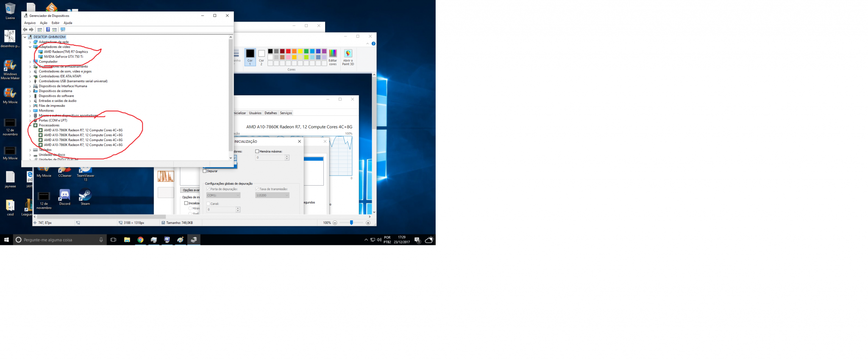868x359 pixels.
Task: Select the Processadores category
Action: tap(49, 125)
